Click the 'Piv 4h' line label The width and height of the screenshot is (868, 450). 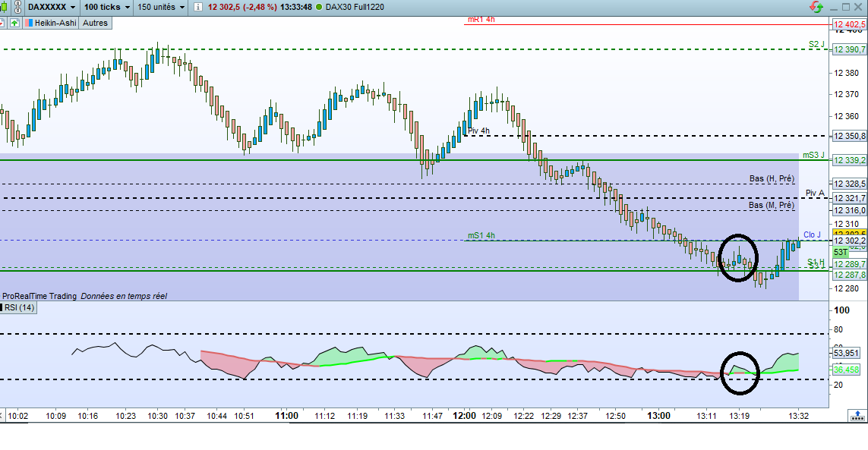click(479, 131)
